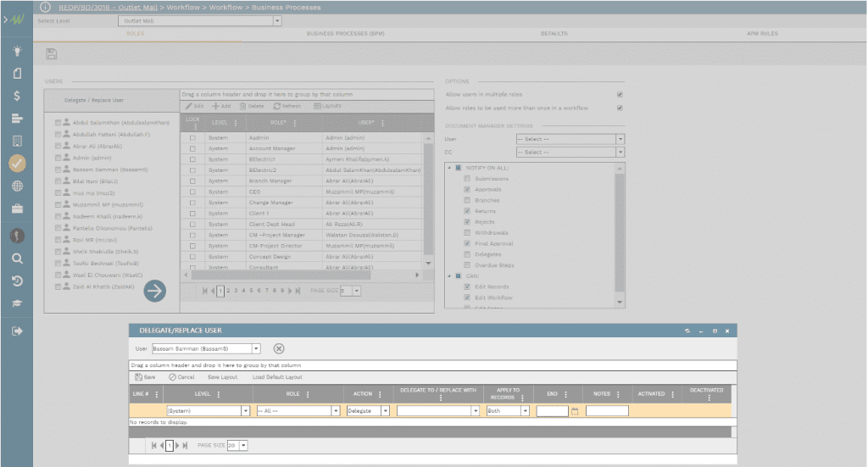The width and height of the screenshot is (868, 467).
Task: Click Refresh in the roles grid toolbar
Action: [287, 106]
